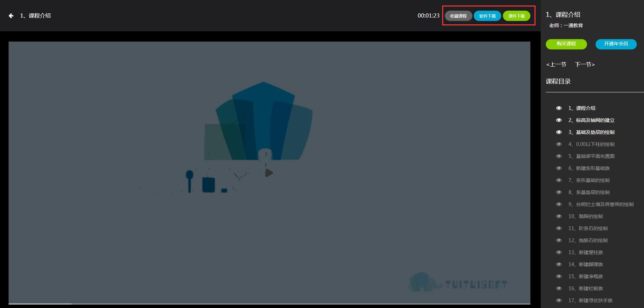Click the eye icon beside 1、课程介绍

(559, 108)
